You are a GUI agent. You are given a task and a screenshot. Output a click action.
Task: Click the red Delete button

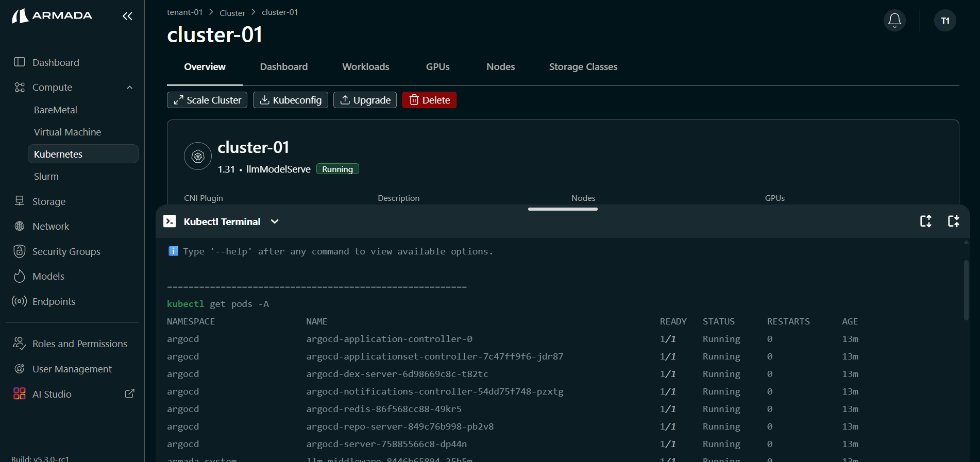[429, 100]
